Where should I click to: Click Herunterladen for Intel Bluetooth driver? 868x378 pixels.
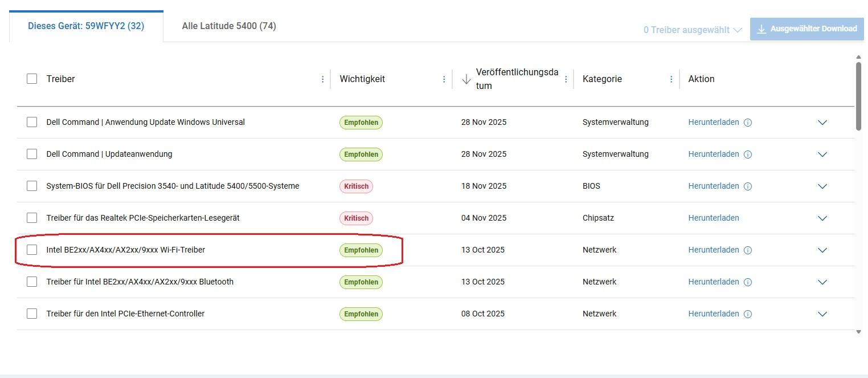tap(713, 282)
